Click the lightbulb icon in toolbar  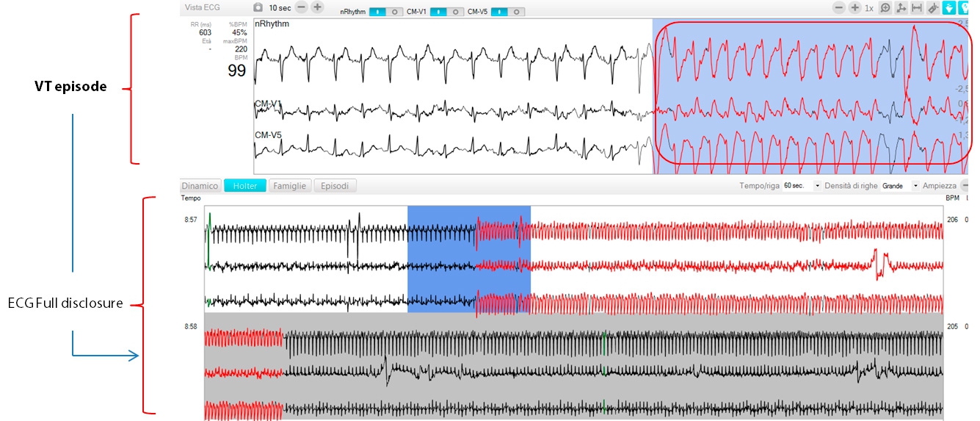[965, 7]
